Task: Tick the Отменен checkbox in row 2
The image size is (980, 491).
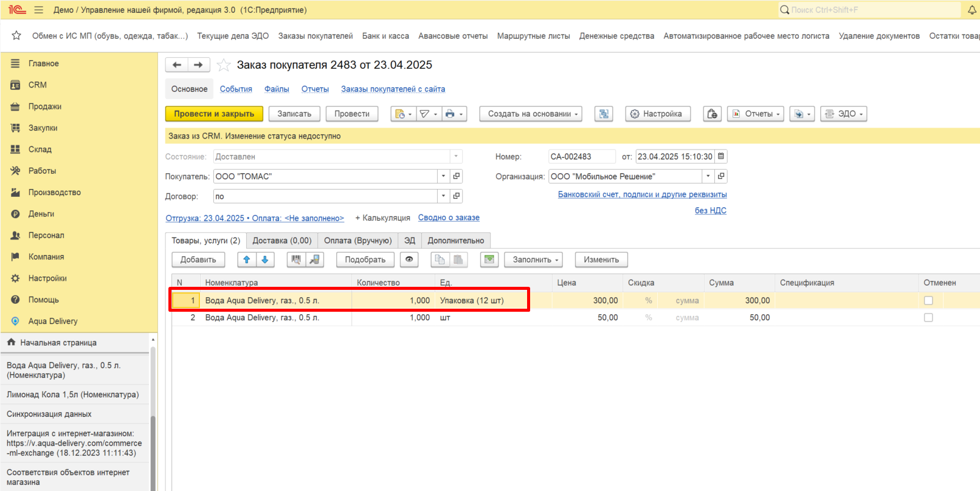Action: (928, 317)
